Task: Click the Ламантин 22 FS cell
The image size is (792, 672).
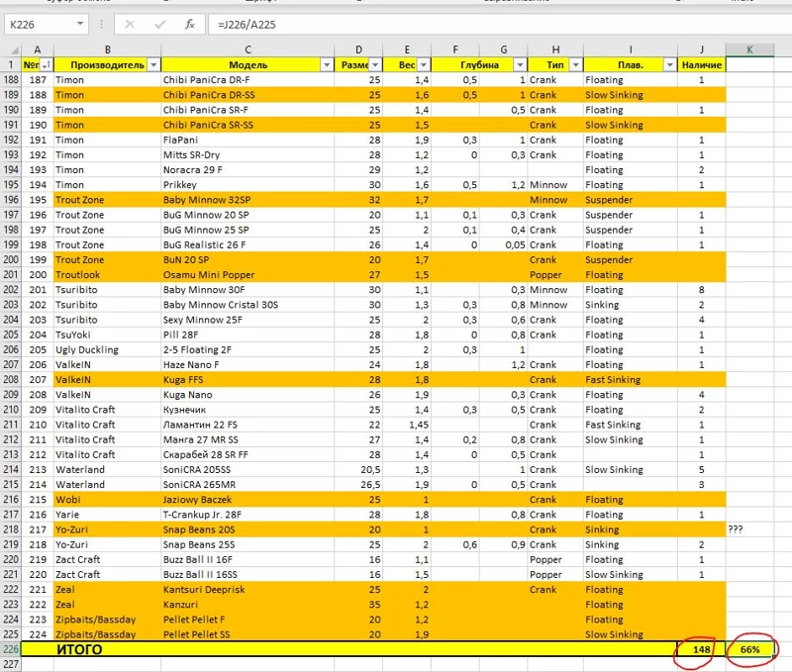Action: coord(247,425)
